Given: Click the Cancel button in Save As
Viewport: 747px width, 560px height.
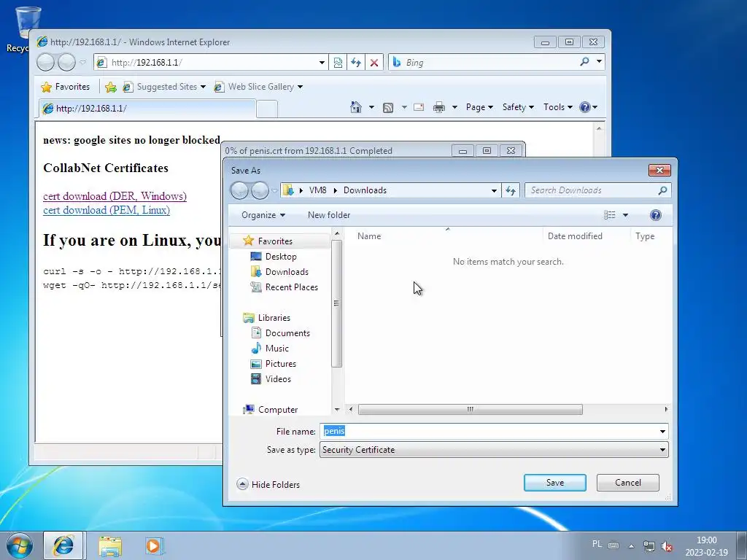Looking at the screenshot, I should click(628, 483).
